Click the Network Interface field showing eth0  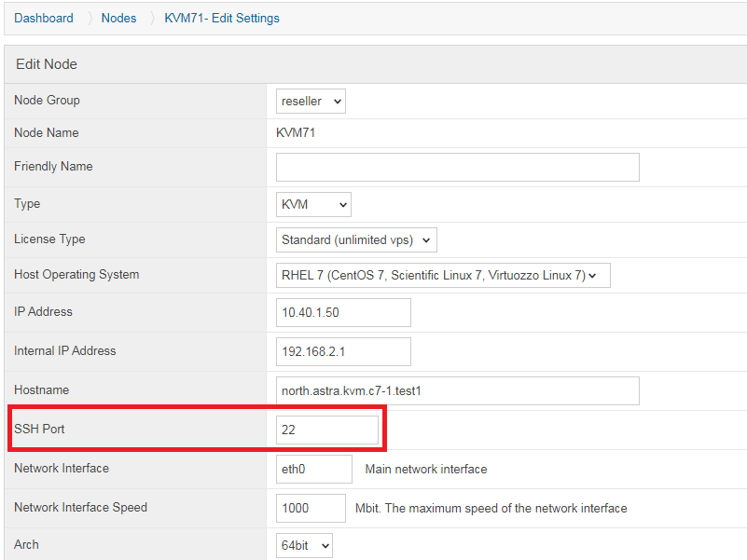coord(313,469)
